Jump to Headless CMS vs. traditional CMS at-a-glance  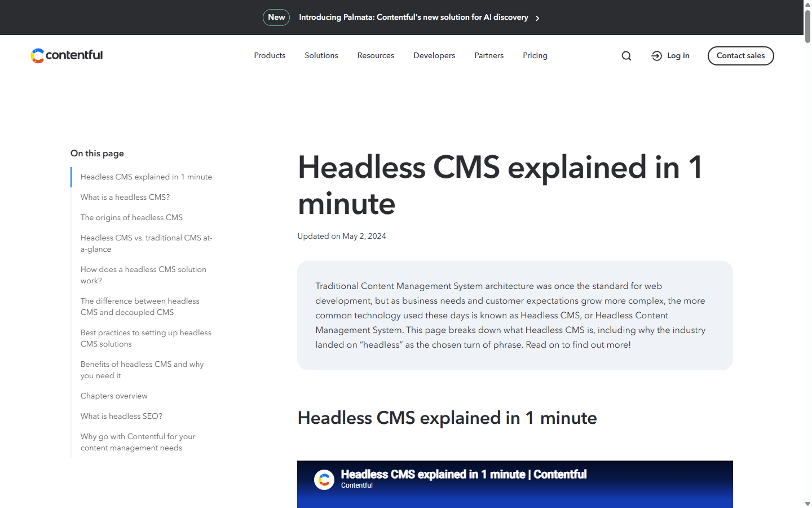coord(147,243)
